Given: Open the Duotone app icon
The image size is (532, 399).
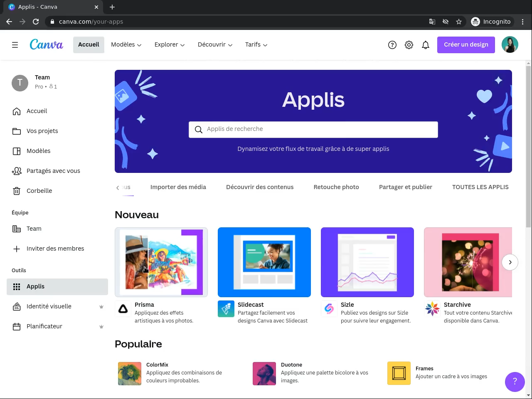Looking at the screenshot, I should coord(264,374).
